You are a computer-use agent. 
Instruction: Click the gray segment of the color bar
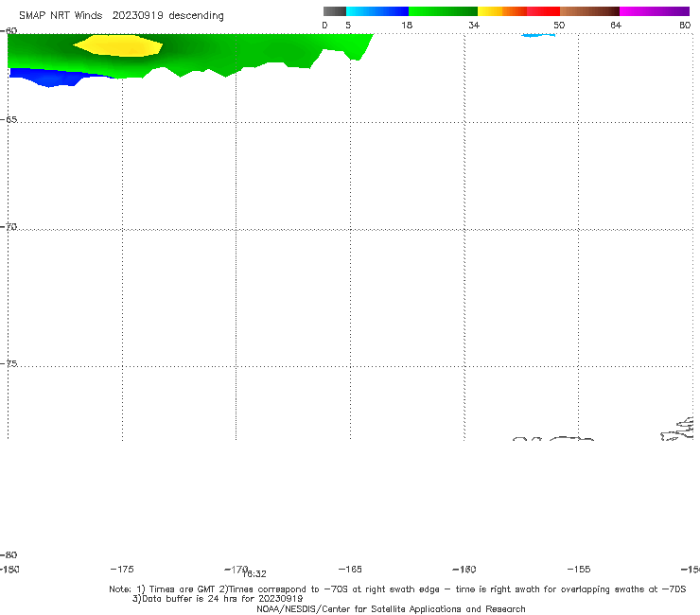334,11
